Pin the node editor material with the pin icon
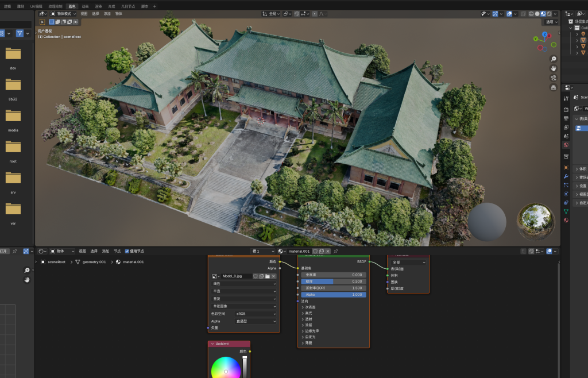 335,251
